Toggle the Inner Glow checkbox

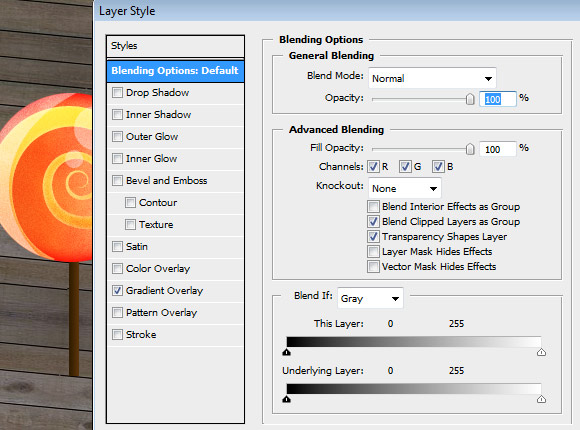click(117, 158)
